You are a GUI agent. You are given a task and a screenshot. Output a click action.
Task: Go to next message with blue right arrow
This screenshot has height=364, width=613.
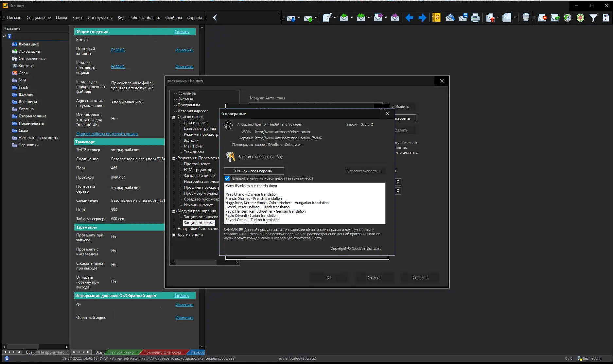tap(422, 18)
